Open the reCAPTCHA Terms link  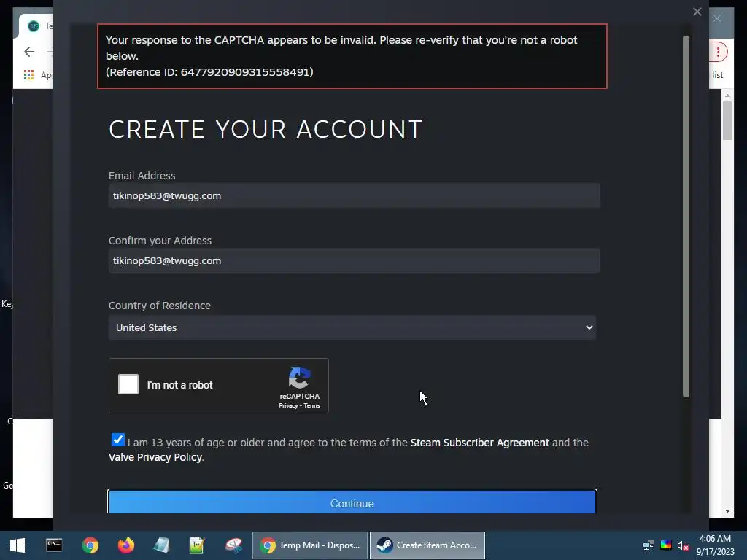click(x=312, y=405)
